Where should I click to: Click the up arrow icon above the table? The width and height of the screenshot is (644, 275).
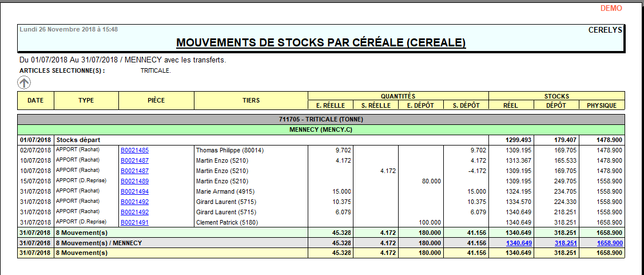[x=24, y=82]
